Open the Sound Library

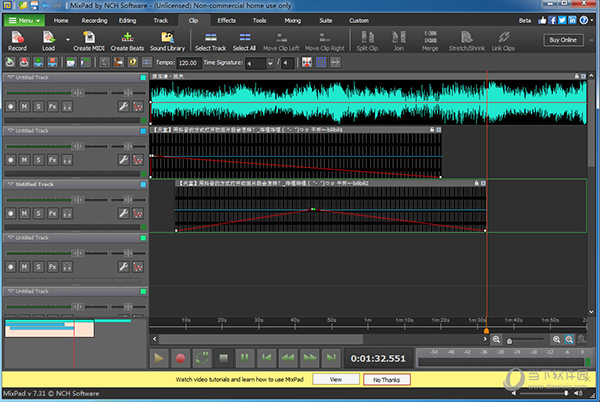pyautogui.click(x=167, y=41)
